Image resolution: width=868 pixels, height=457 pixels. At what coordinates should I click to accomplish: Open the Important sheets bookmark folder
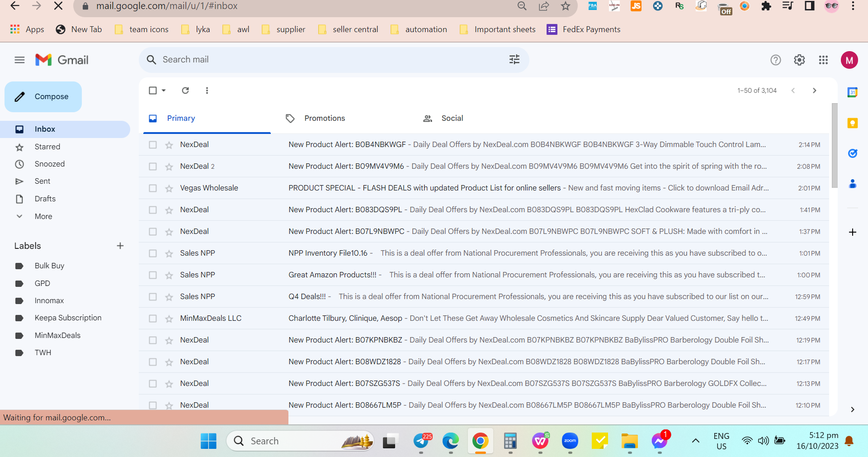(x=497, y=29)
